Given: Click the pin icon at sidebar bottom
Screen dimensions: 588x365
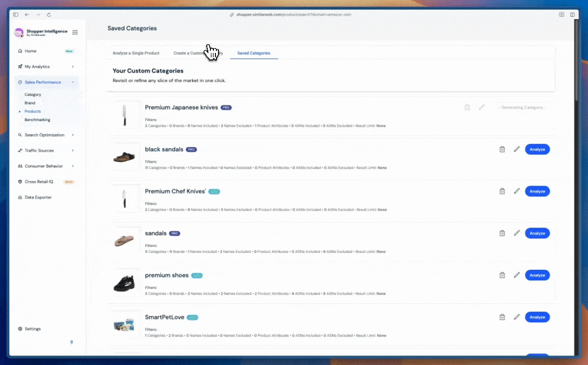Looking at the screenshot, I should pyautogui.click(x=71, y=342).
